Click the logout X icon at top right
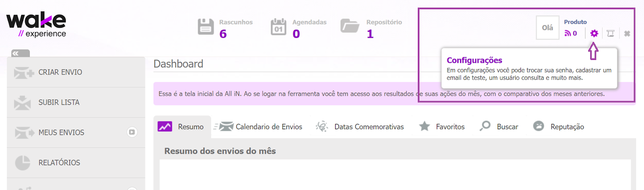The height and width of the screenshot is (190, 644). tap(627, 33)
